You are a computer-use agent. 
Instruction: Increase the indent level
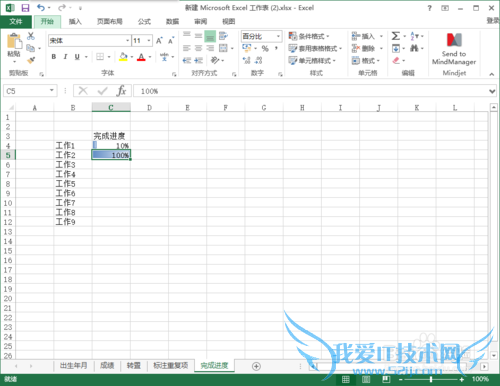coord(199,60)
